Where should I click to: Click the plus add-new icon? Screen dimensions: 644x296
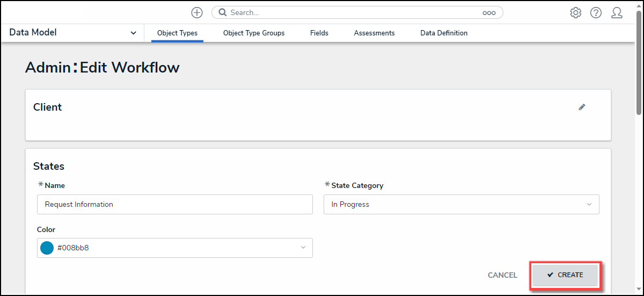197,13
